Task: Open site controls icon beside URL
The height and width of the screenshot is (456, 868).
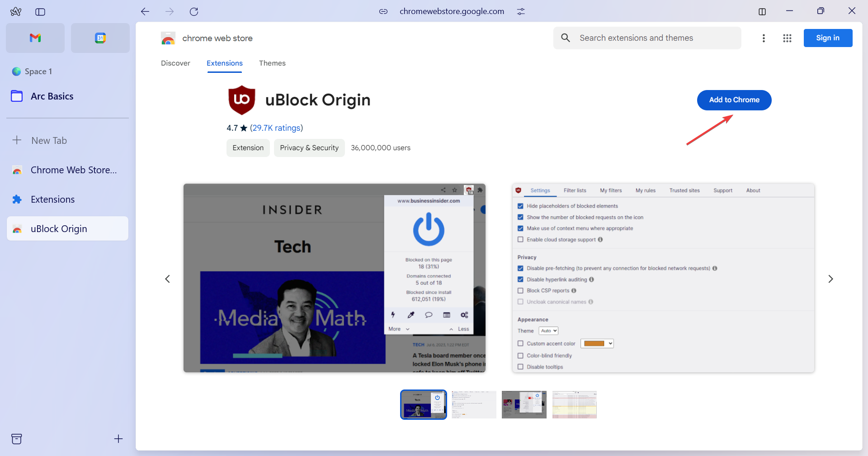Action: pos(521,12)
